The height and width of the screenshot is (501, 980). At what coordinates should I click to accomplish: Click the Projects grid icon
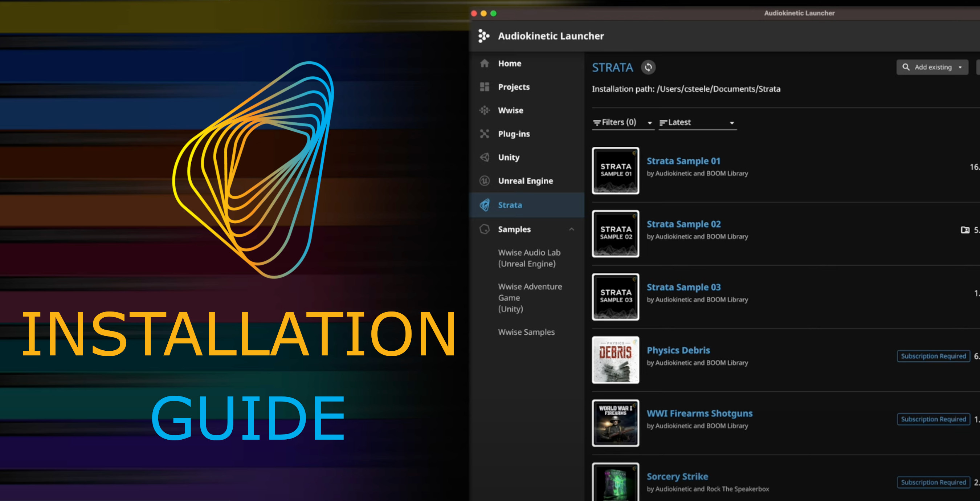tap(484, 87)
